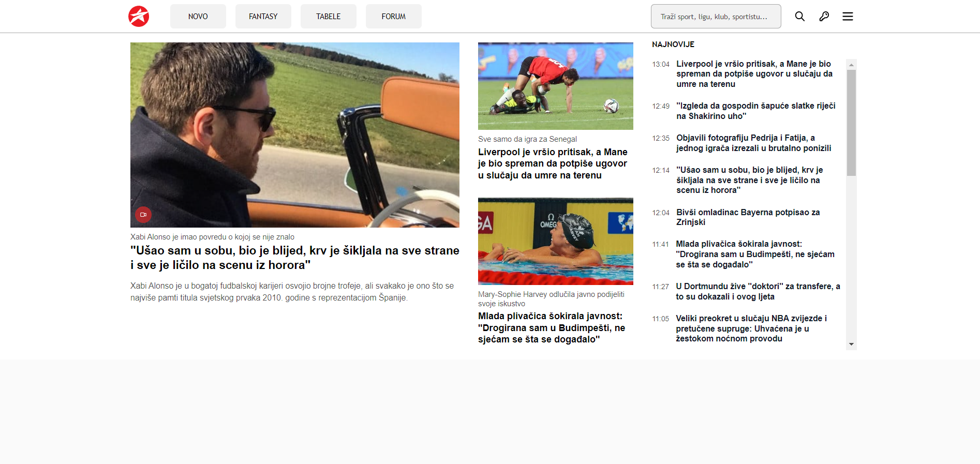Click subtitle "Xabi Alonso je imao povredu"
This screenshot has height=464, width=980.
212,237
